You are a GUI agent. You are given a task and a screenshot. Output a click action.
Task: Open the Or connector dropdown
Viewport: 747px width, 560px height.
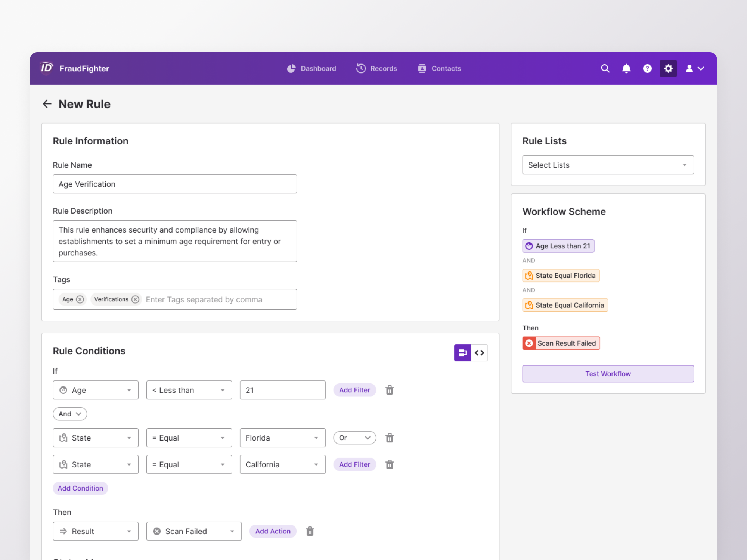point(354,438)
